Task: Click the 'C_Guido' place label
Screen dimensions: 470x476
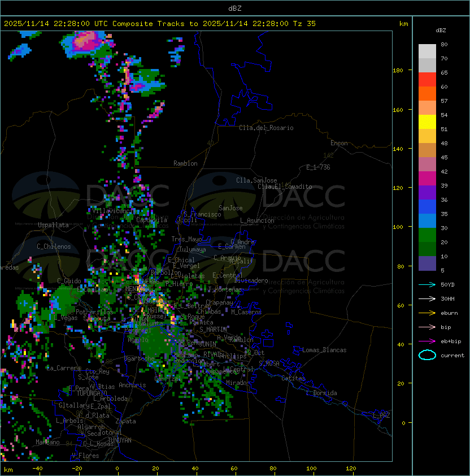Action: pyautogui.click(x=69, y=281)
